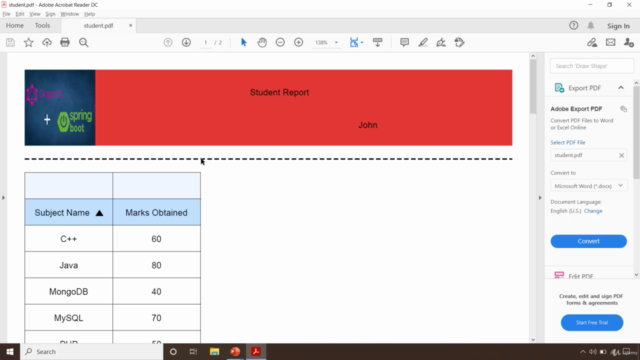Open the File menu

[6, 14]
